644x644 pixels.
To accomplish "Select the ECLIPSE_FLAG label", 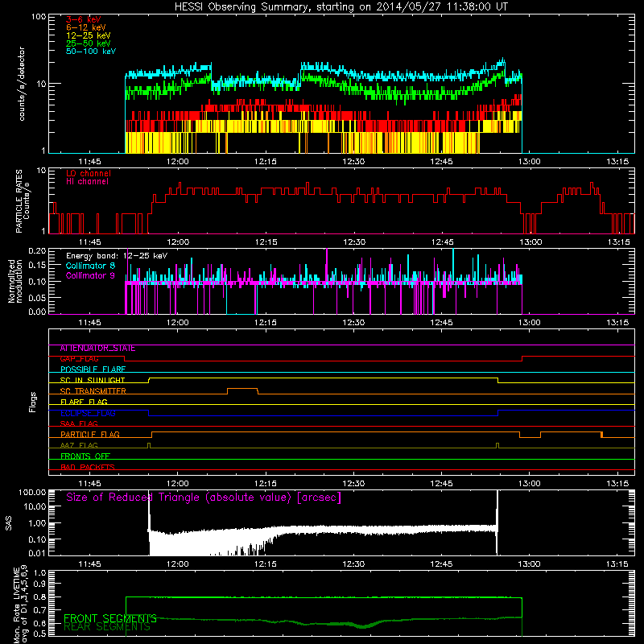I will coord(88,413).
